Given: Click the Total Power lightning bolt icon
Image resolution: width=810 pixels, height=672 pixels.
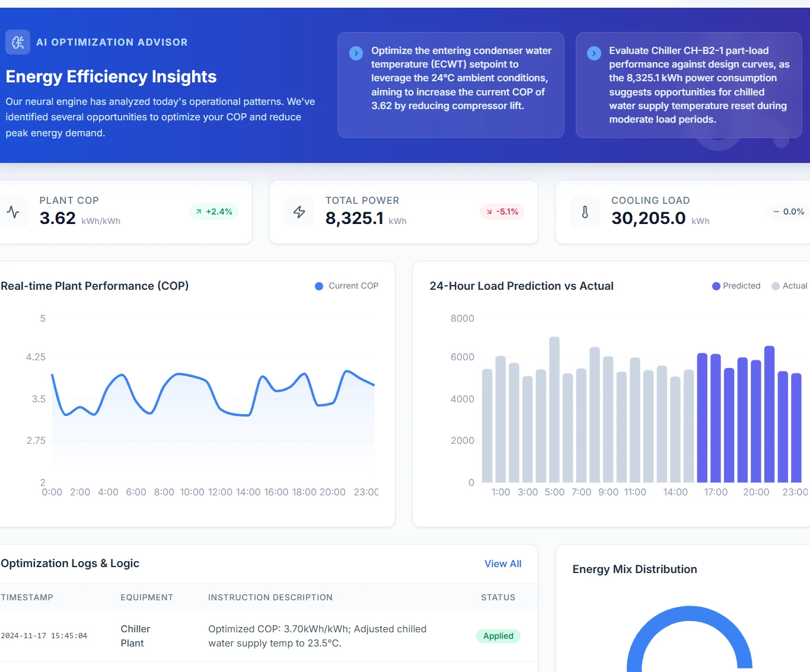Looking at the screenshot, I should click(299, 212).
